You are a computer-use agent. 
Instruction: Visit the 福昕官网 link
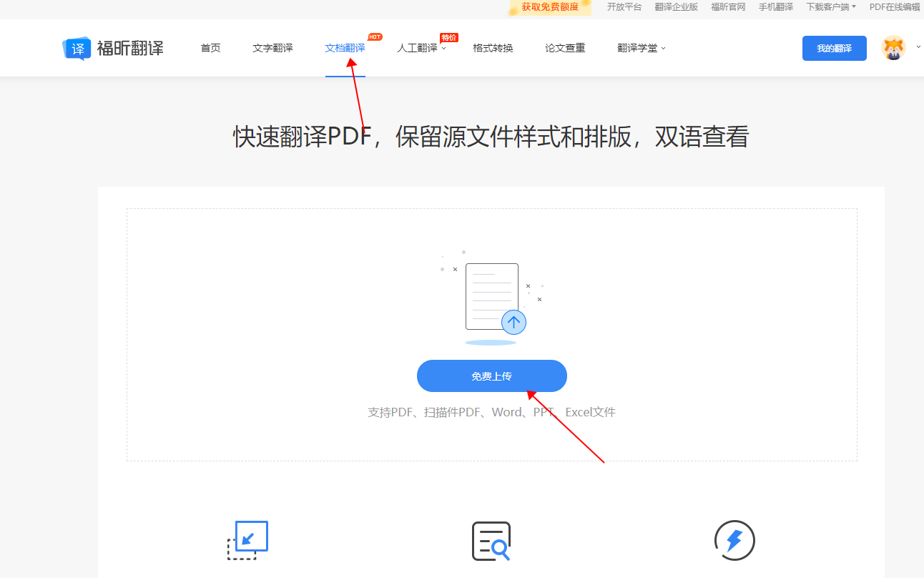(728, 7)
